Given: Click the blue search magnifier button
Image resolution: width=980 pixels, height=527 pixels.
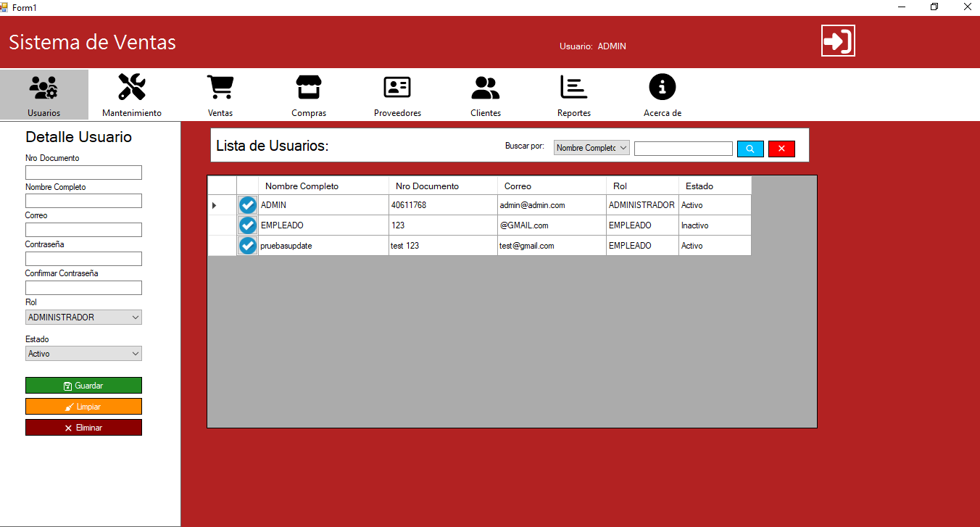Looking at the screenshot, I should point(750,148).
